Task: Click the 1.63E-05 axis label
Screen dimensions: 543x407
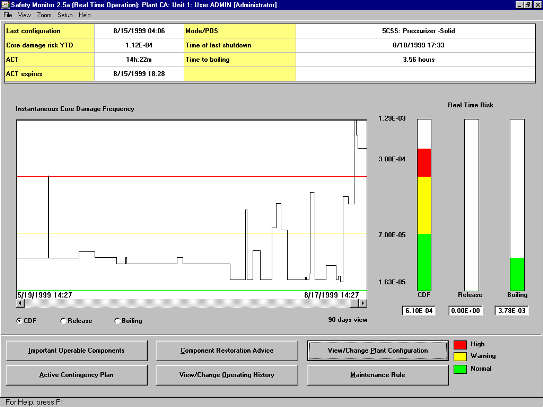Action: point(392,282)
